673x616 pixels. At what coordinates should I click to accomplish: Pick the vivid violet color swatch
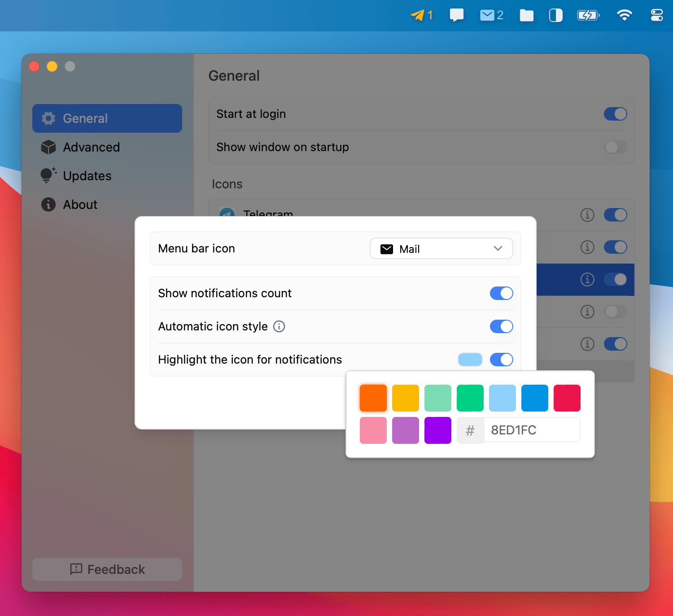[x=438, y=430]
